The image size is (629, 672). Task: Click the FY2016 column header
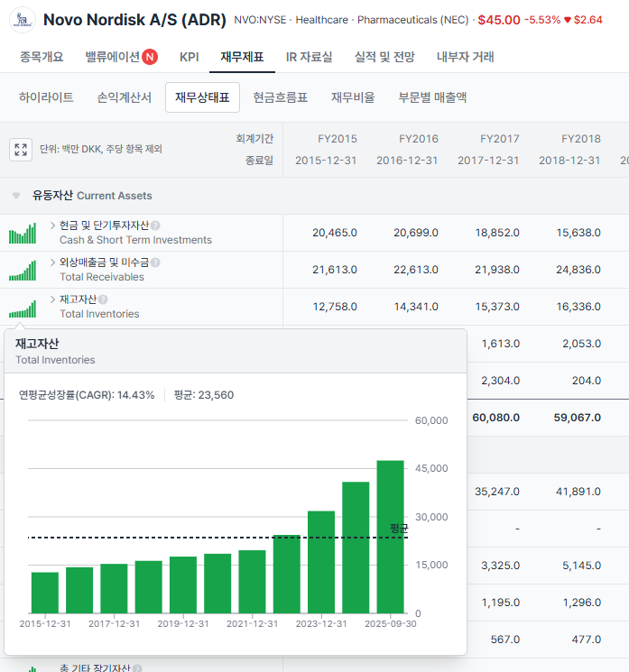(x=419, y=139)
